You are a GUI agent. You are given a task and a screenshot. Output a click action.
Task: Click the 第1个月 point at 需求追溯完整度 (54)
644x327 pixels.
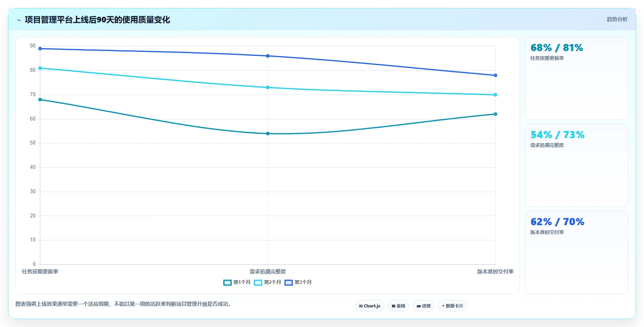click(268, 134)
